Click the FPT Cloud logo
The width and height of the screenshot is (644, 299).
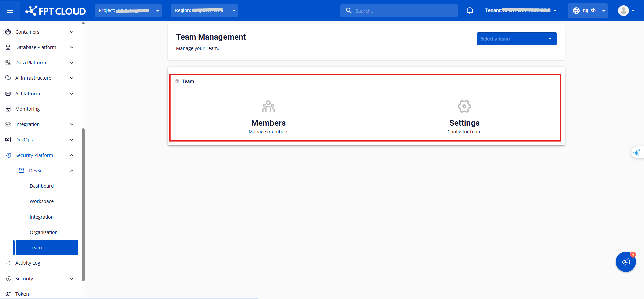tap(55, 11)
